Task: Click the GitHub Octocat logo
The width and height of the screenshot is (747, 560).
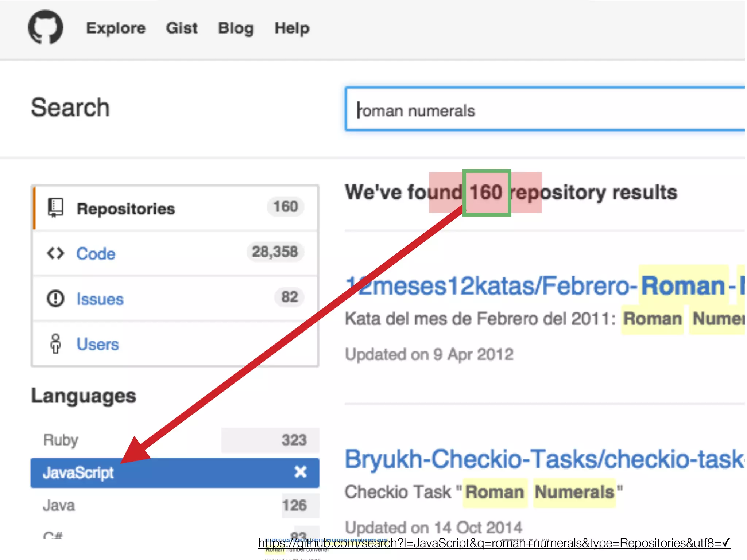Action: pyautogui.click(x=46, y=27)
